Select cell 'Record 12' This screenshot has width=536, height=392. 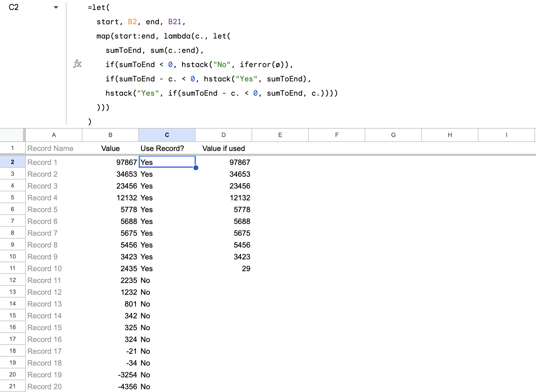(54, 292)
